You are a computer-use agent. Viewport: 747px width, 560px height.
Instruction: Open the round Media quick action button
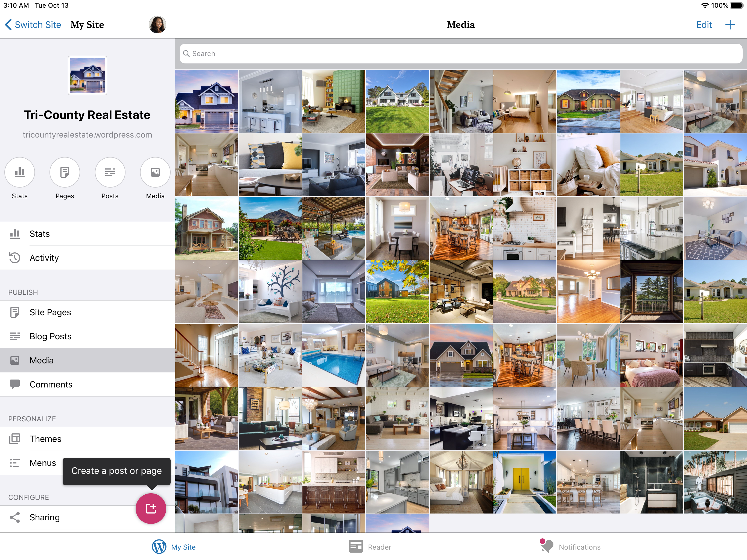pyautogui.click(x=155, y=172)
